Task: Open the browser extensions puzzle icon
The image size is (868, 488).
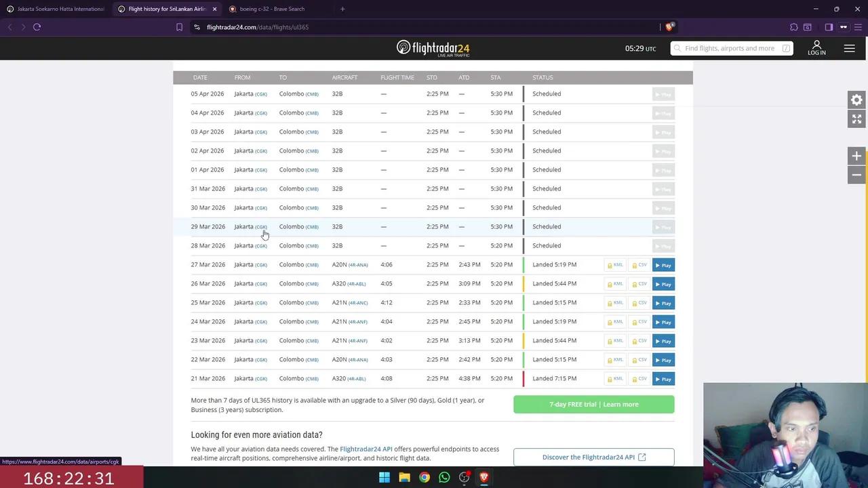Action: [794, 27]
